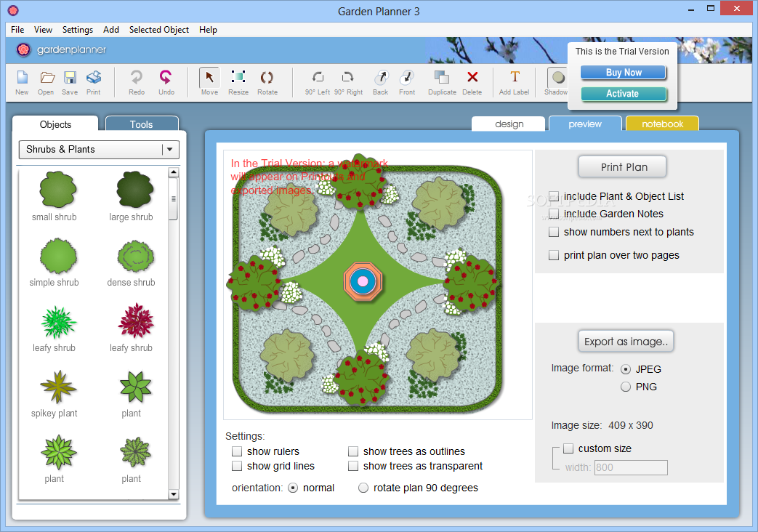Switch to the Objects tab
The width and height of the screenshot is (758, 532).
[x=55, y=124]
